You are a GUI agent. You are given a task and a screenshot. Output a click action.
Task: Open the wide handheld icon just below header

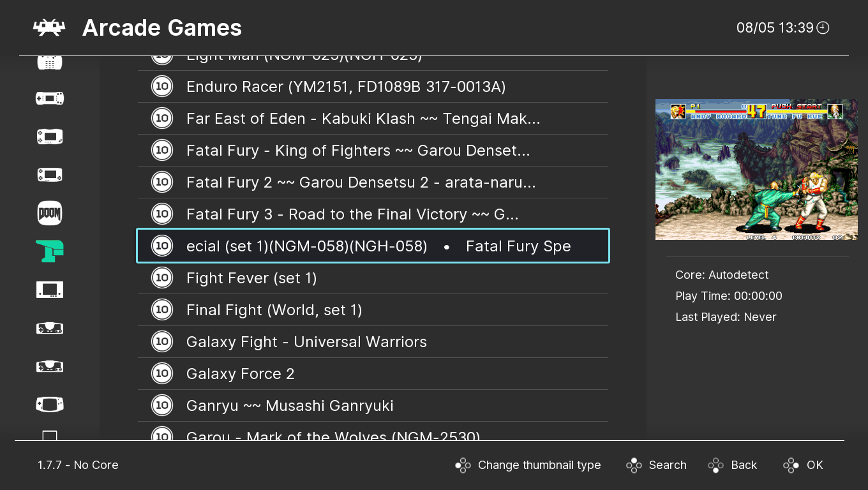[x=50, y=98]
